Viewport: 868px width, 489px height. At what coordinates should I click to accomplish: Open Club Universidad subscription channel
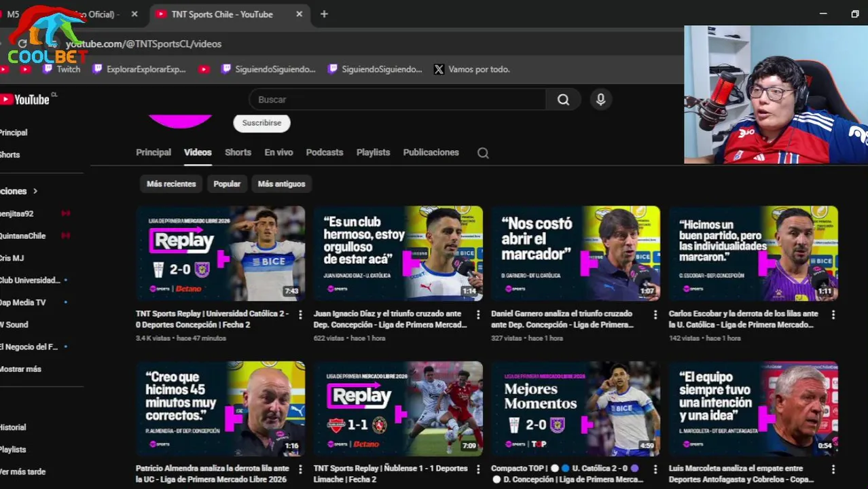click(x=30, y=280)
